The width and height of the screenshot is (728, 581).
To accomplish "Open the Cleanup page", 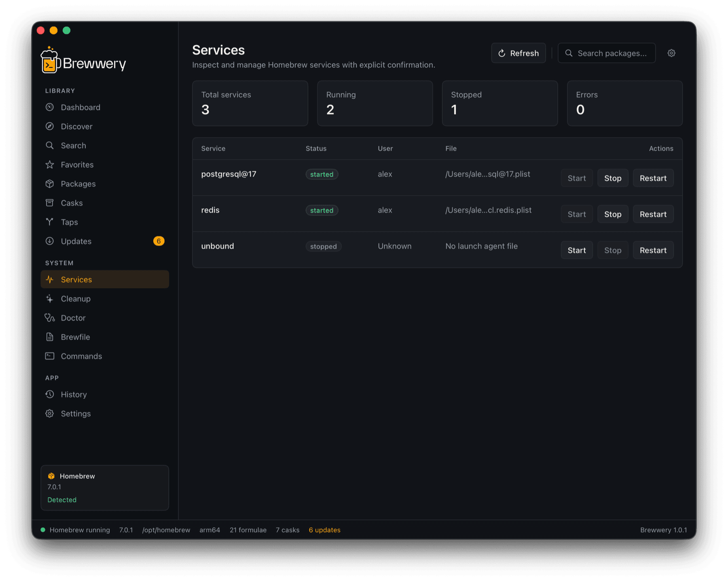I will pos(105,298).
